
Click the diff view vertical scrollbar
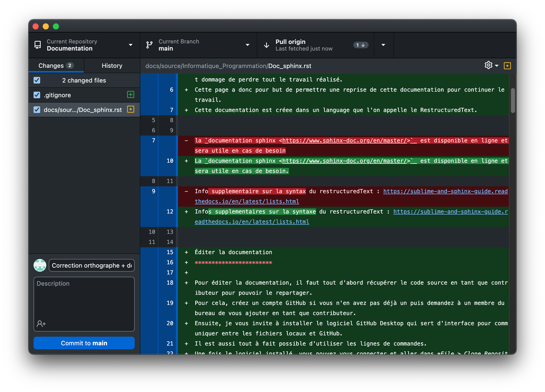coord(513,100)
